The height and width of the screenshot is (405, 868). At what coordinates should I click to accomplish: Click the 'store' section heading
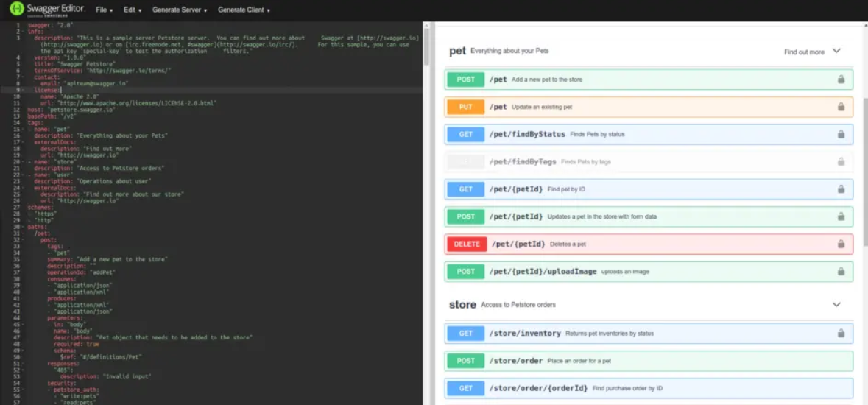pyautogui.click(x=463, y=305)
